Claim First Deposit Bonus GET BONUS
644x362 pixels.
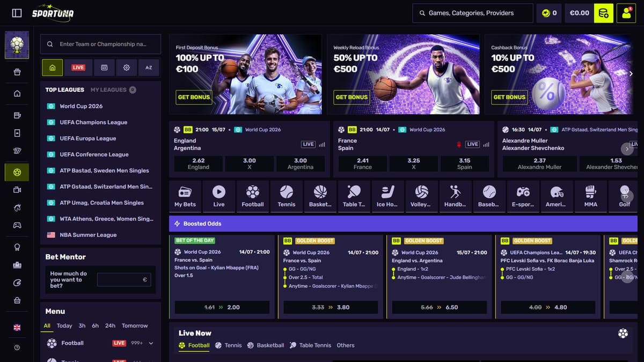click(194, 97)
